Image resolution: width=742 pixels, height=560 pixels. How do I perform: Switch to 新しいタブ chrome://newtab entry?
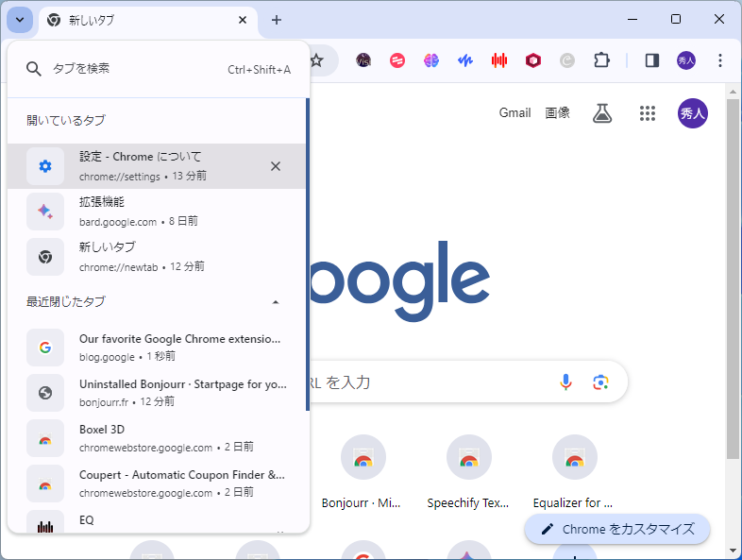point(157,257)
